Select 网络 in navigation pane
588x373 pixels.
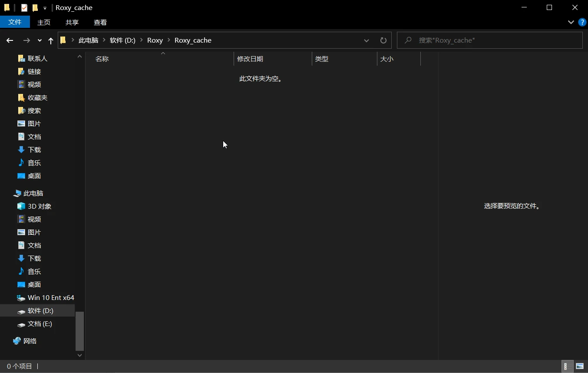[30, 341]
